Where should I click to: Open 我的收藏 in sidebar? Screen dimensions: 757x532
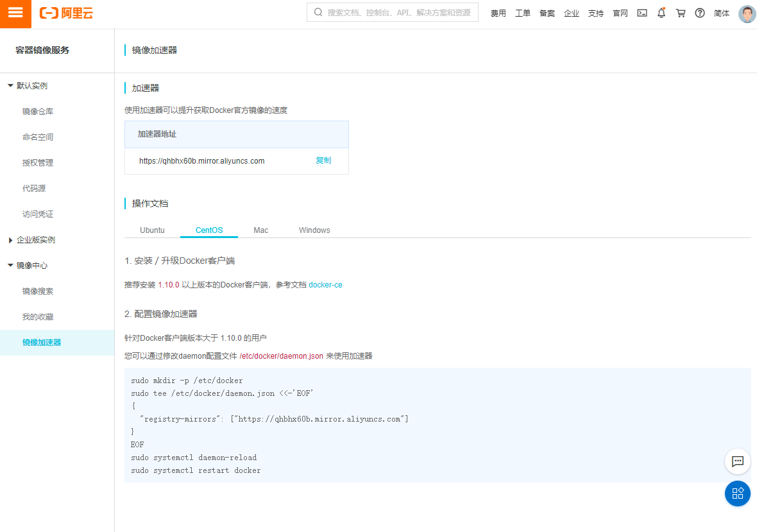coord(38,316)
